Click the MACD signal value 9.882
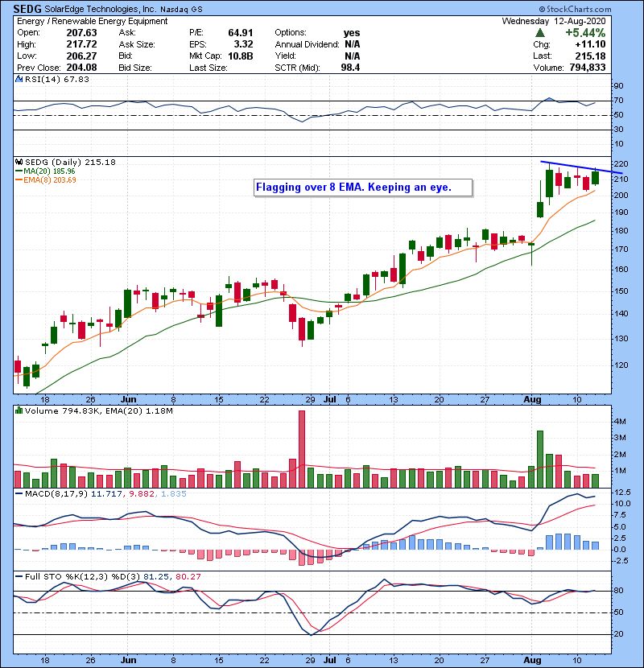Screen dimensions: 644x668 142,494
